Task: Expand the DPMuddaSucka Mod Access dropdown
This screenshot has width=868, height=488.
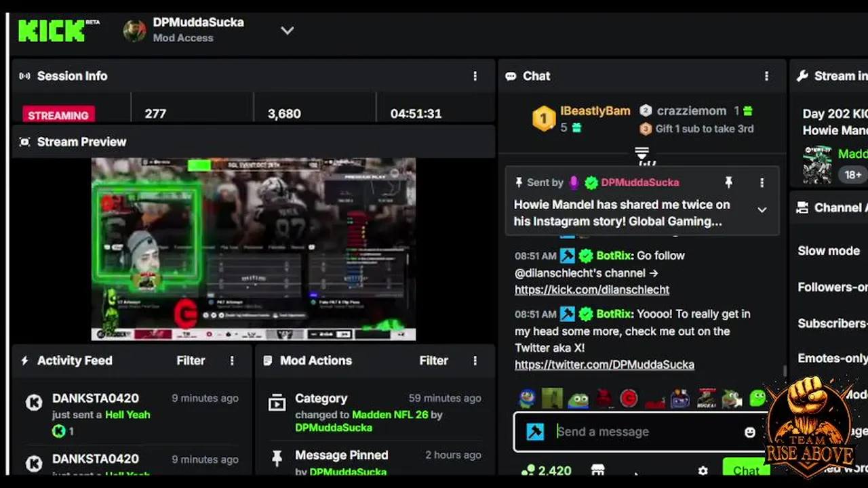Action: click(x=288, y=30)
